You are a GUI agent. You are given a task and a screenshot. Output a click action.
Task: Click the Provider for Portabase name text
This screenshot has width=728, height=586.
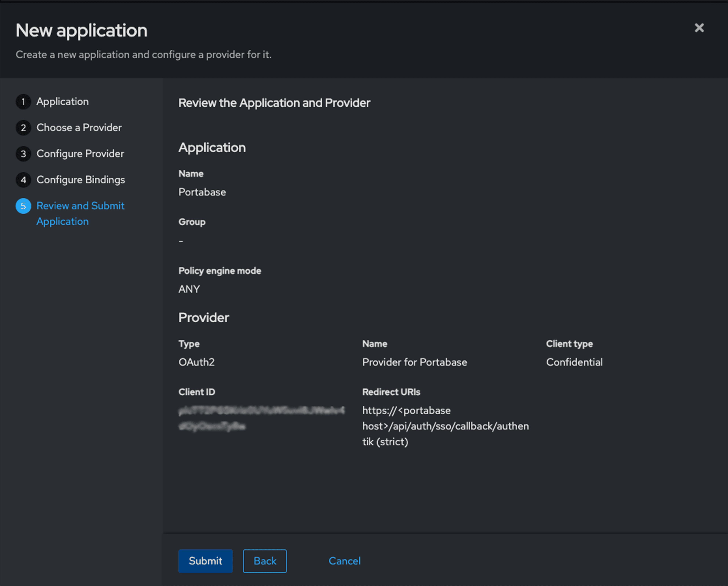pos(415,362)
